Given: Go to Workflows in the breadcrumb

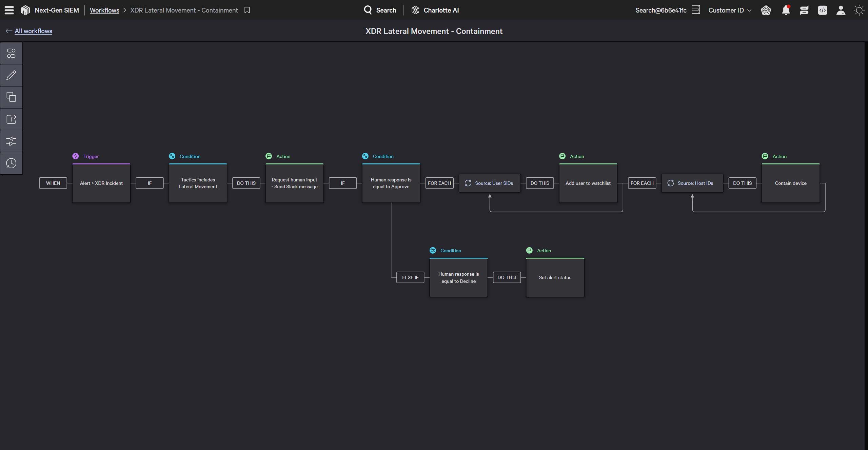Looking at the screenshot, I should 104,10.
